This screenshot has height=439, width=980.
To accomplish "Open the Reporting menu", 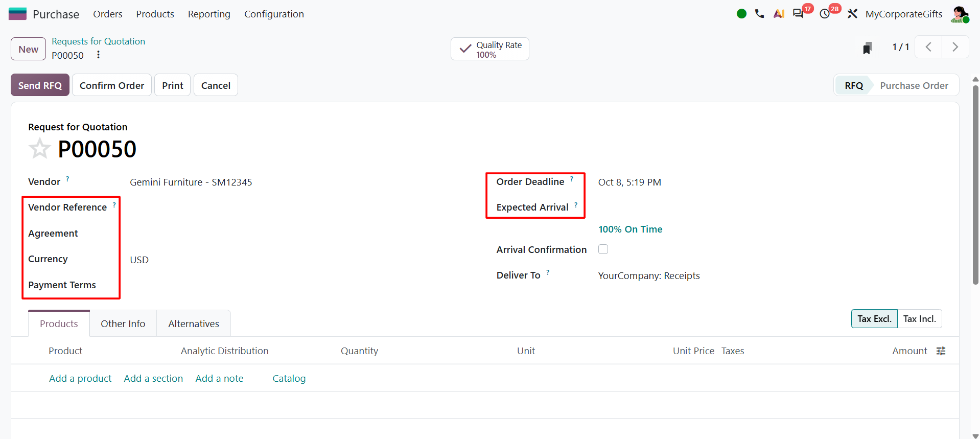I will pos(209,14).
